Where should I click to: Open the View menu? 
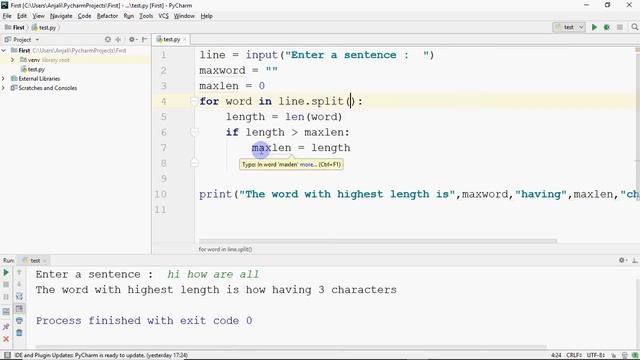coord(38,16)
